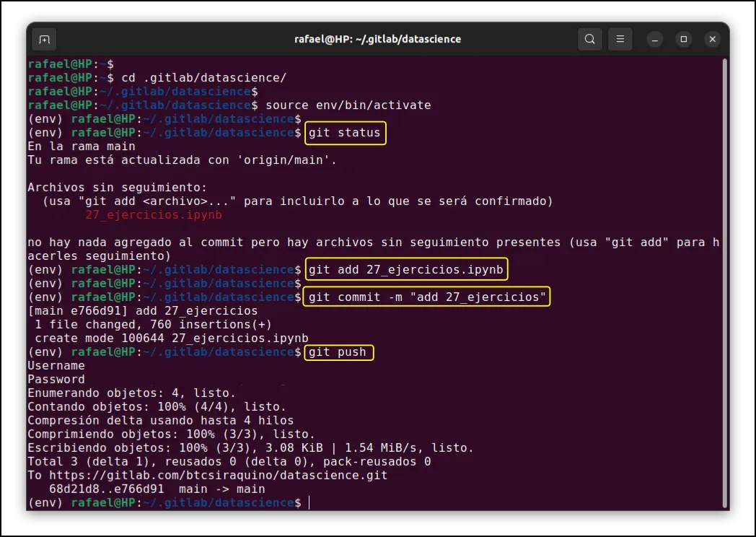Minimize the terminal window

coord(655,40)
